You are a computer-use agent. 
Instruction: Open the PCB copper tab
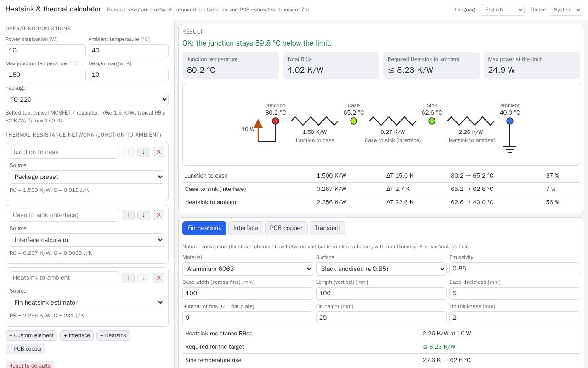click(286, 228)
